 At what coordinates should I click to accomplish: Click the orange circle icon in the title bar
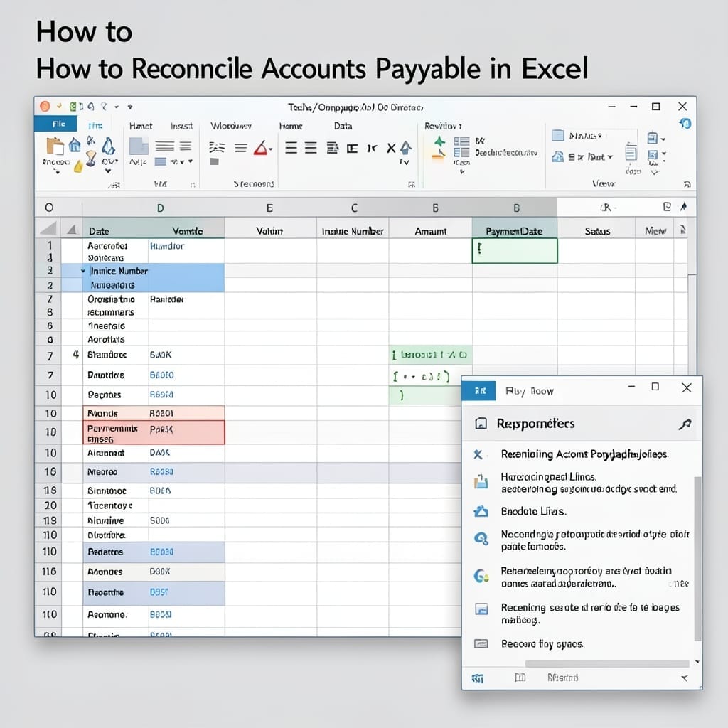(x=45, y=107)
